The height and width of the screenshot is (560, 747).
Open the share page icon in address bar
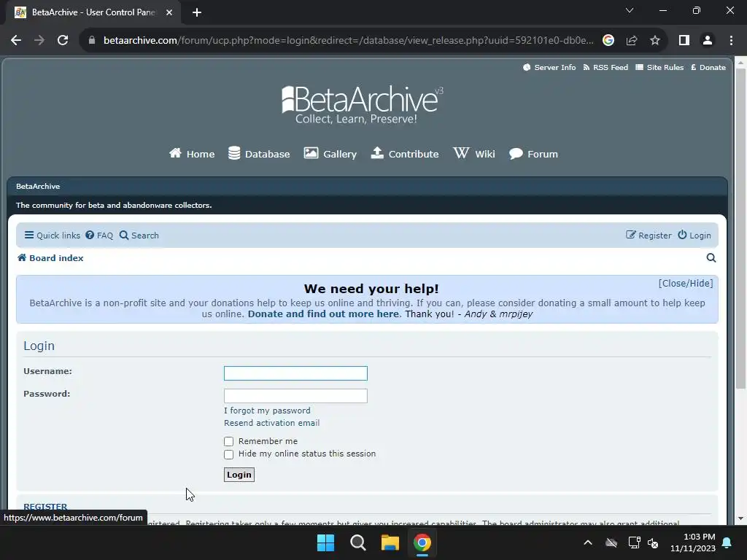pos(632,41)
